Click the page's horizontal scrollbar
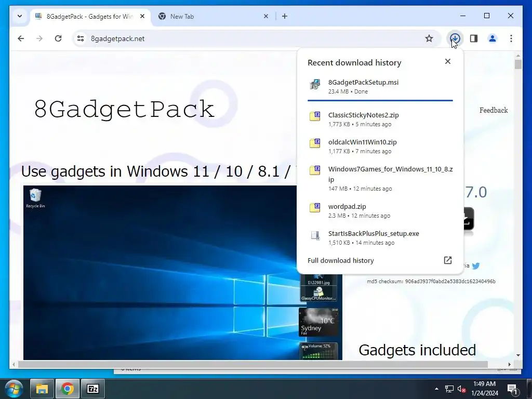The height and width of the screenshot is (399, 532). 253,364
